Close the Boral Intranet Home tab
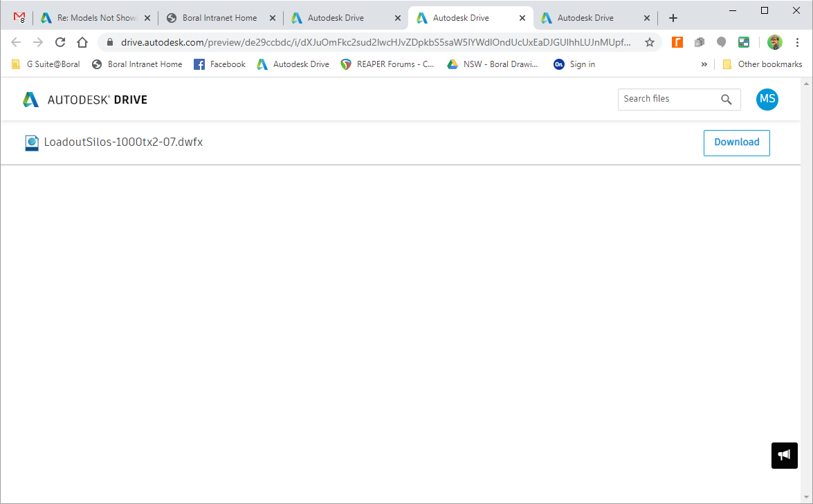 click(x=273, y=18)
